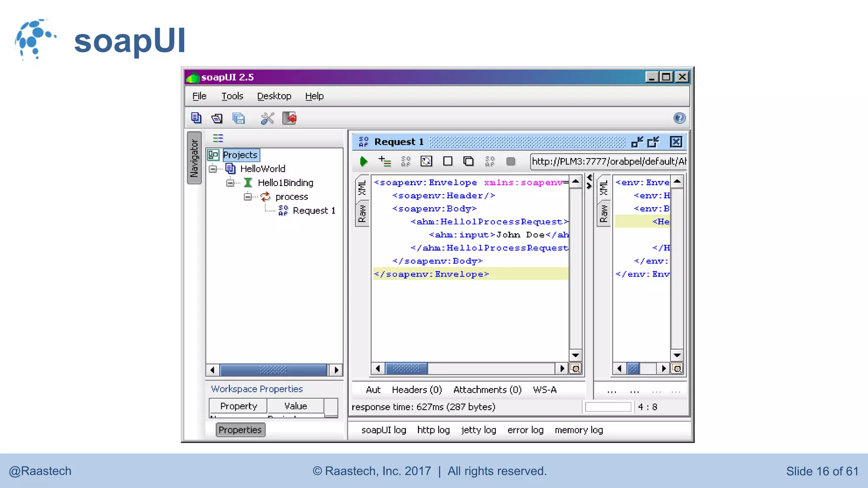
Task: Click the navigator horizontal scrollbar thumb
Action: (273, 370)
